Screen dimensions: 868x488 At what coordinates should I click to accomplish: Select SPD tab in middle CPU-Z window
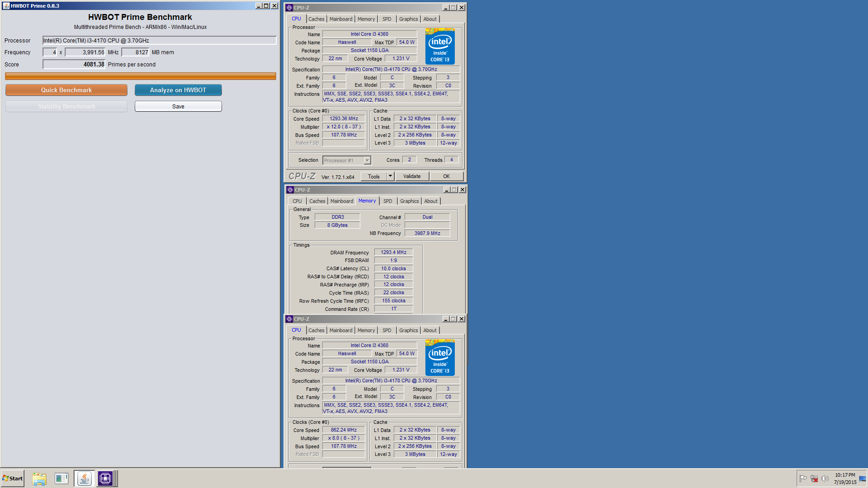click(x=388, y=201)
